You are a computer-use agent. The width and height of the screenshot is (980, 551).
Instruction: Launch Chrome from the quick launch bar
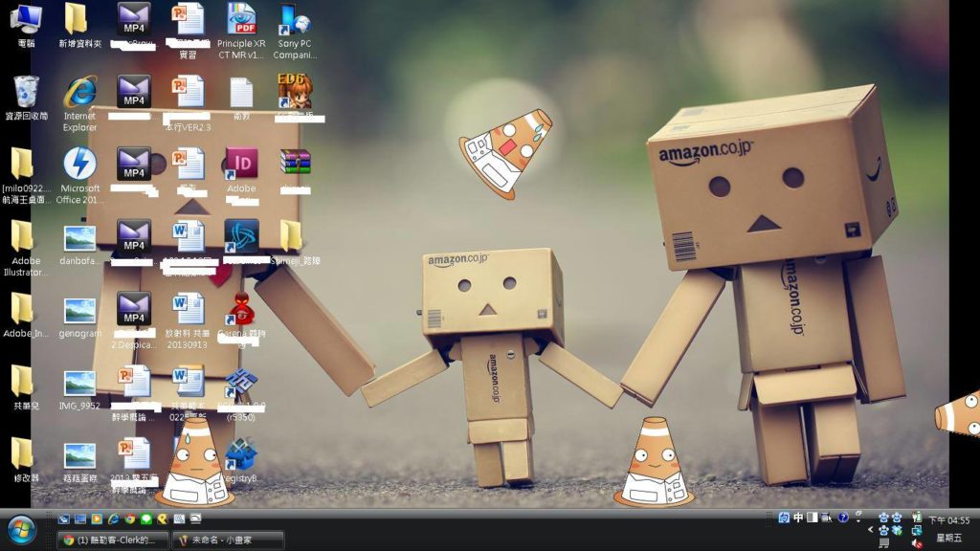click(x=130, y=518)
